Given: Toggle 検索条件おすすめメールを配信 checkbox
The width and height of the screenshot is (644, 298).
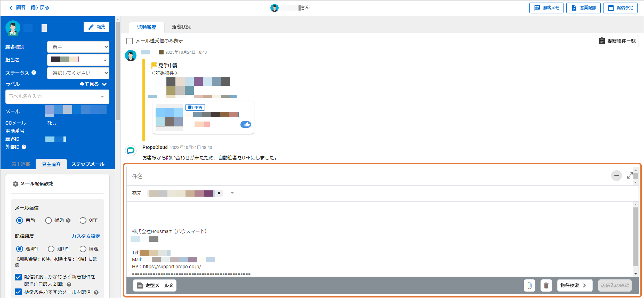Looking at the screenshot, I should [x=18, y=292].
